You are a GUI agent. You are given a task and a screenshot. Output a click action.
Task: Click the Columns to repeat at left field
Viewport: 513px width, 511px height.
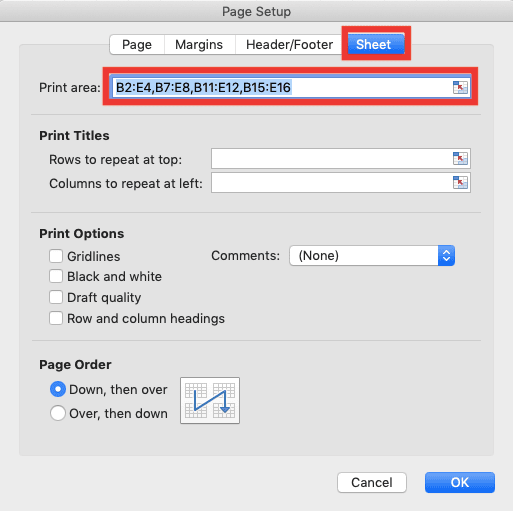(341, 183)
